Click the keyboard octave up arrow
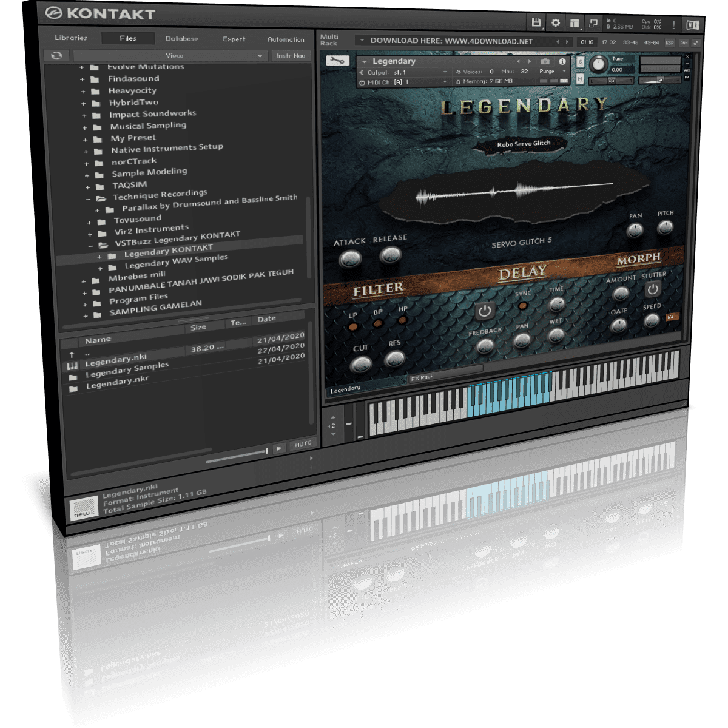This screenshot has width=728, height=728. click(x=332, y=418)
